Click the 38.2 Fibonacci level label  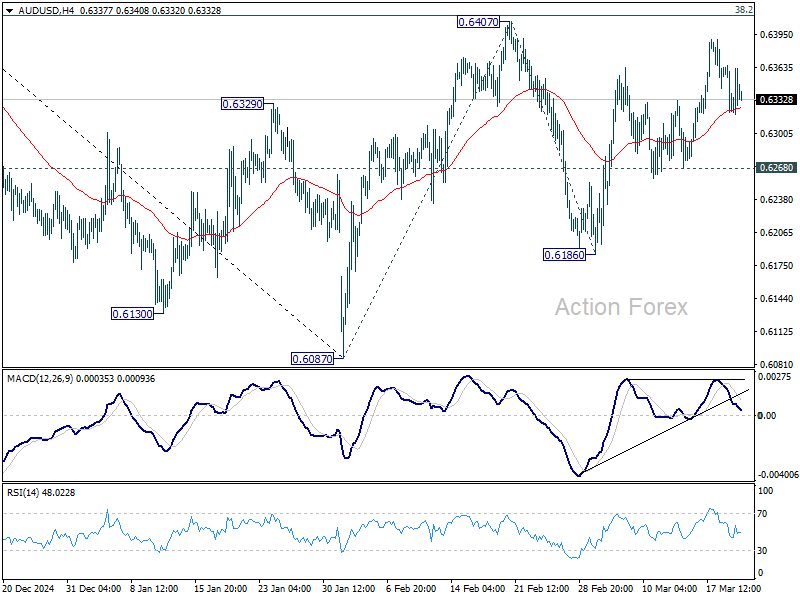pyautogui.click(x=744, y=10)
